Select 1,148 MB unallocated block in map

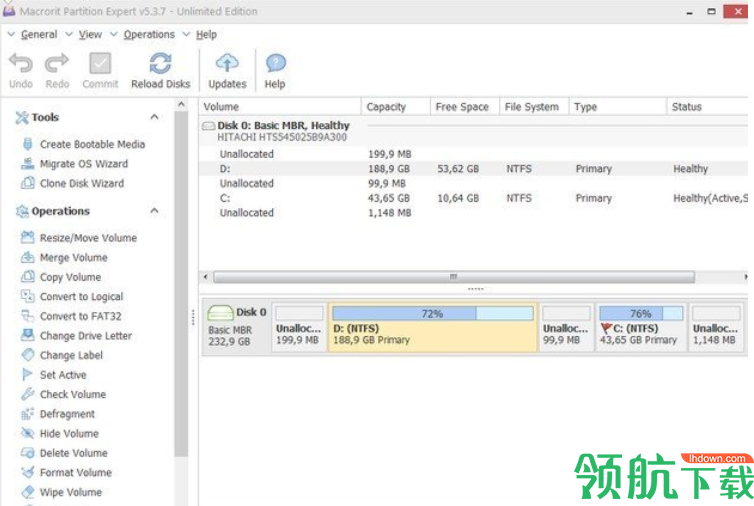tap(716, 328)
